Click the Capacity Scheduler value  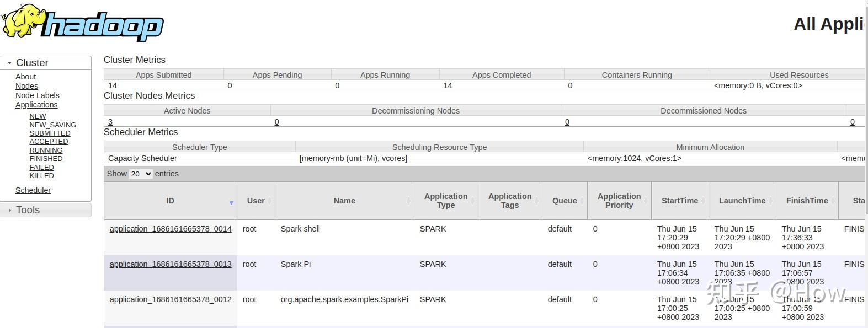[142, 158]
